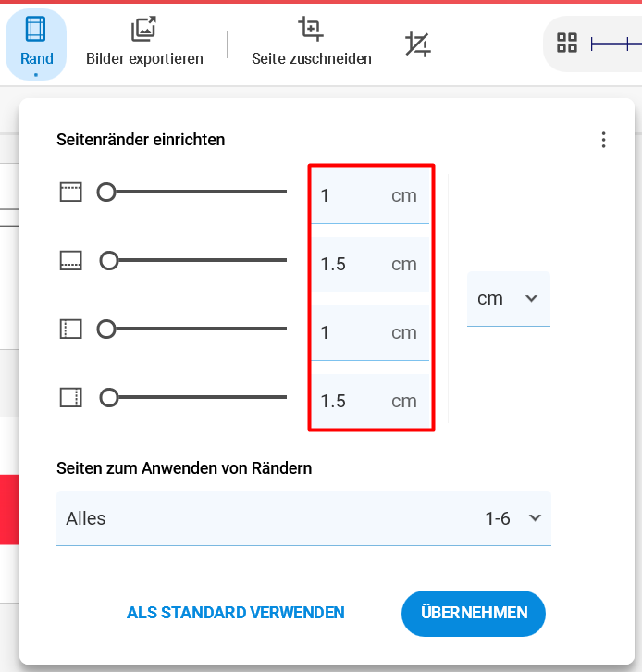The image size is (642, 672).
Task: Click the right margin icon
Action: pyautogui.click(x=71, y=397)
